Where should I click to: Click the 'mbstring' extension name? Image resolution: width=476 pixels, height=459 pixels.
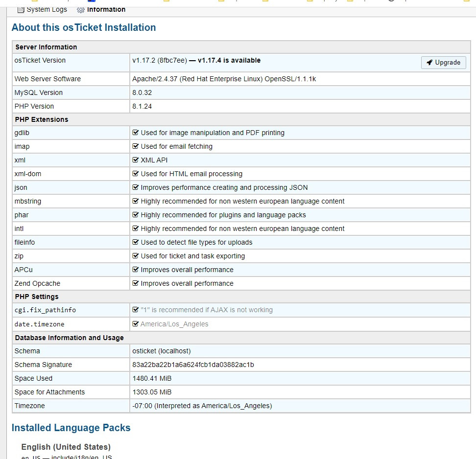[27, 201]
